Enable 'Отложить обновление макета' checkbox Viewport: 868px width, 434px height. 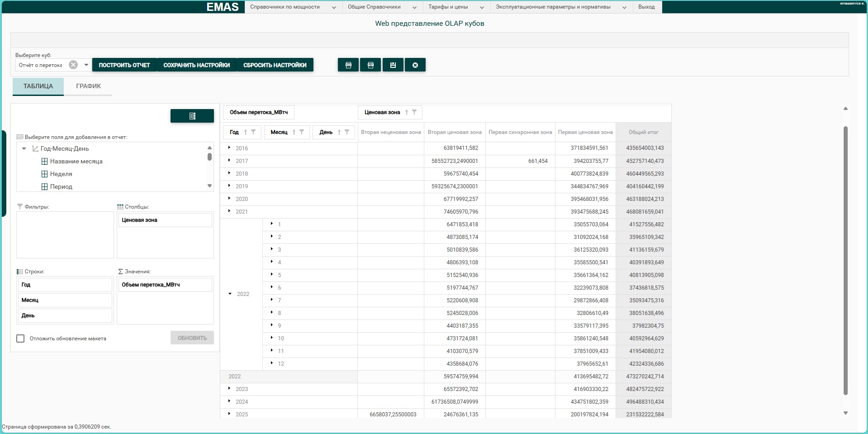pyautogui.click(x=20, y=339)
